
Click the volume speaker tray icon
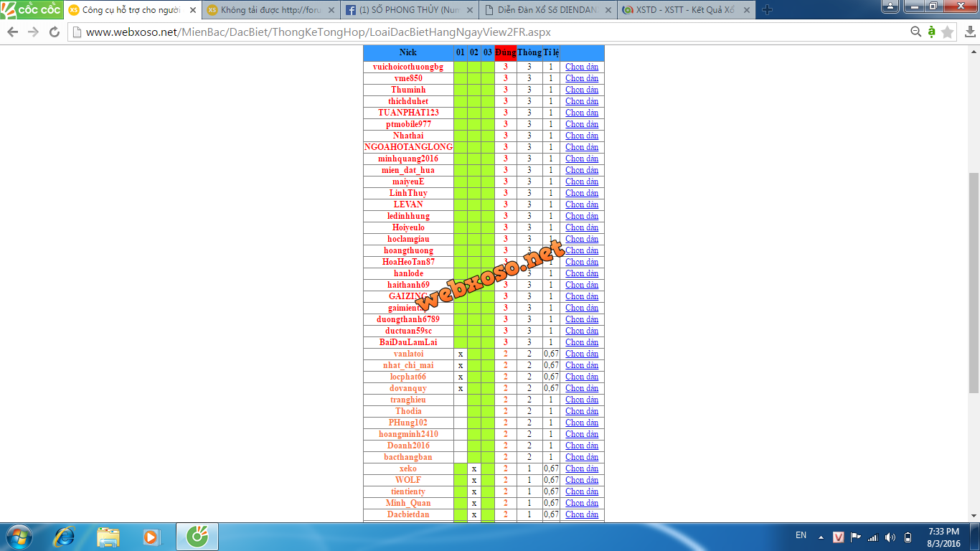point(890,537)
